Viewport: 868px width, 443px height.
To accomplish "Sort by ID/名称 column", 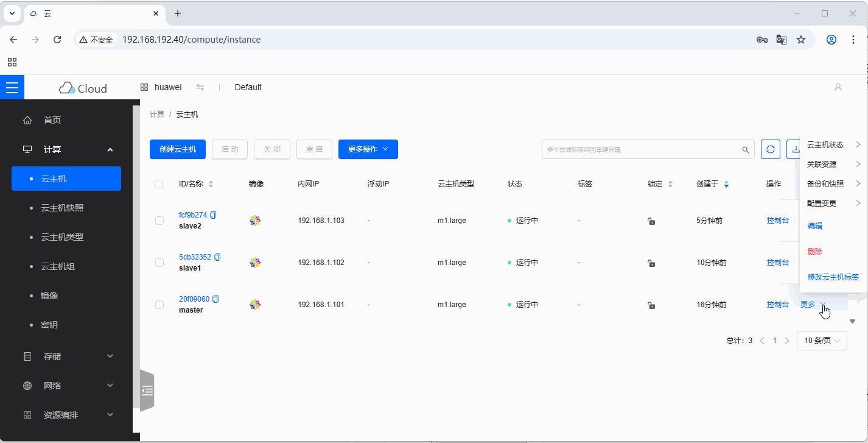I will (211, 184).
